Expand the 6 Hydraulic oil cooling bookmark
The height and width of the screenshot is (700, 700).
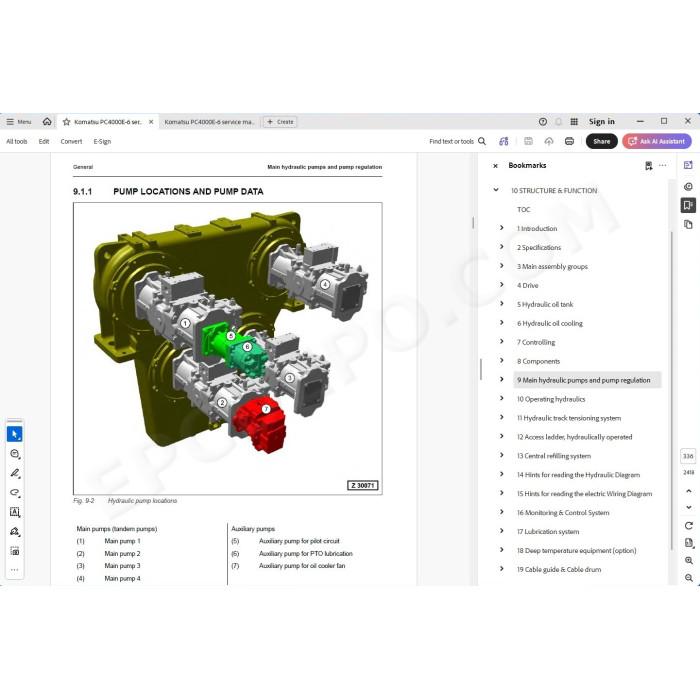pyautogui.click(x=502, y=322)
